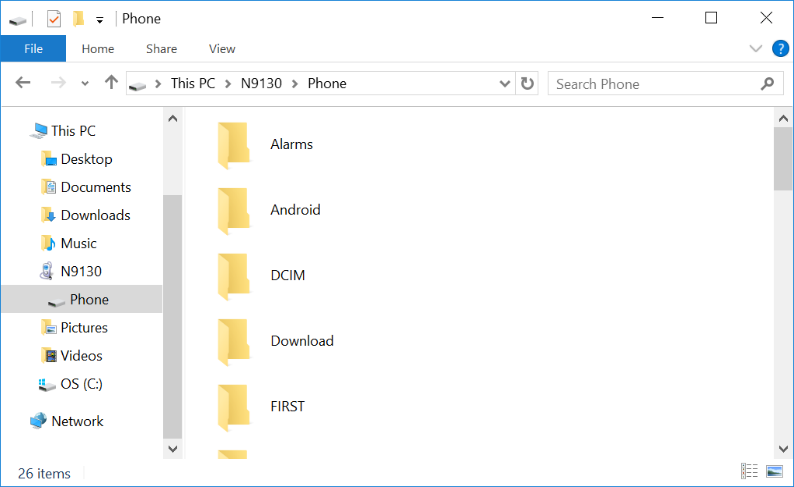This screenshot has height=487, width=794.
Task: Select the Alarms folder icon
Action: 233,145
